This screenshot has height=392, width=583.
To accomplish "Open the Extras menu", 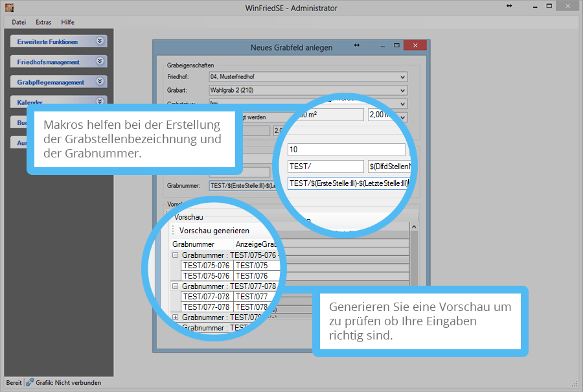I will (43, 22).
